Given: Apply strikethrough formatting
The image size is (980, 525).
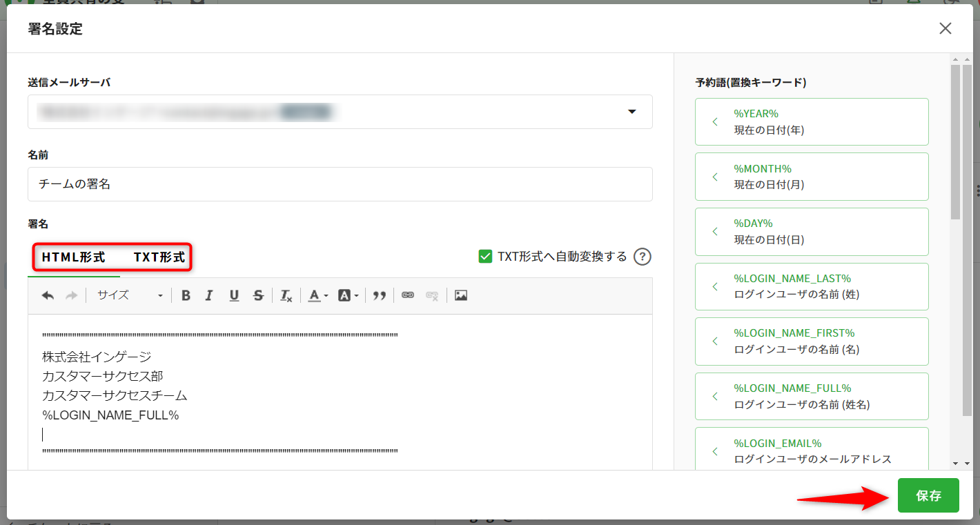Looking at the screenshot, I should (x=258, y=295).
